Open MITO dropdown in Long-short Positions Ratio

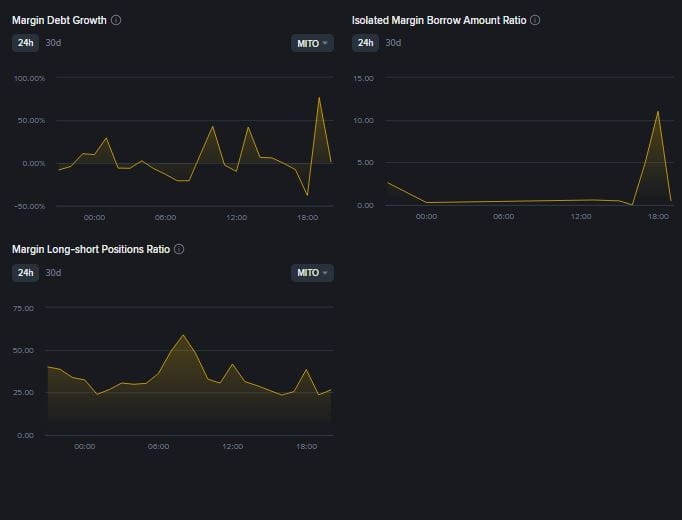(x=312, y=273)
